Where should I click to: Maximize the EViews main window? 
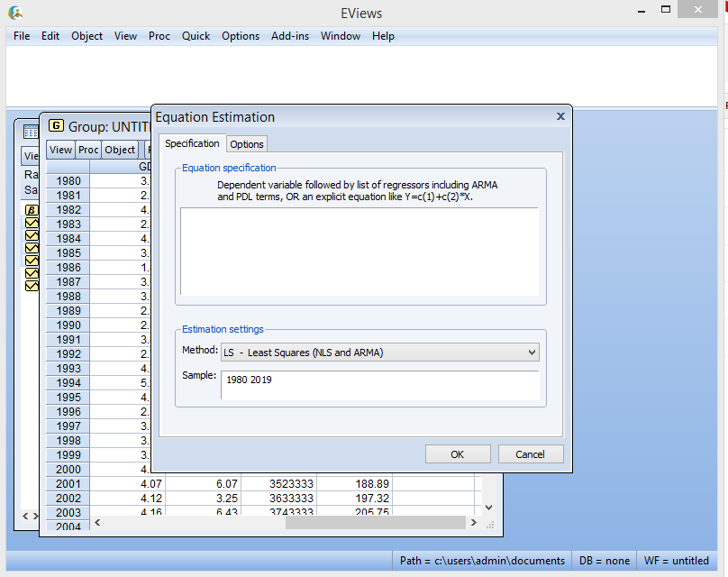tap(666, 9)
